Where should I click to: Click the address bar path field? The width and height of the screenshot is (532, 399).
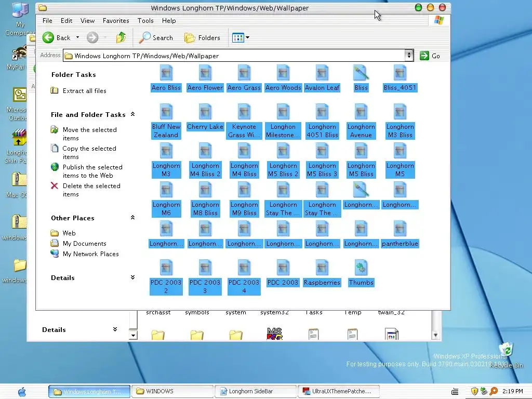[x=234, y=56]
